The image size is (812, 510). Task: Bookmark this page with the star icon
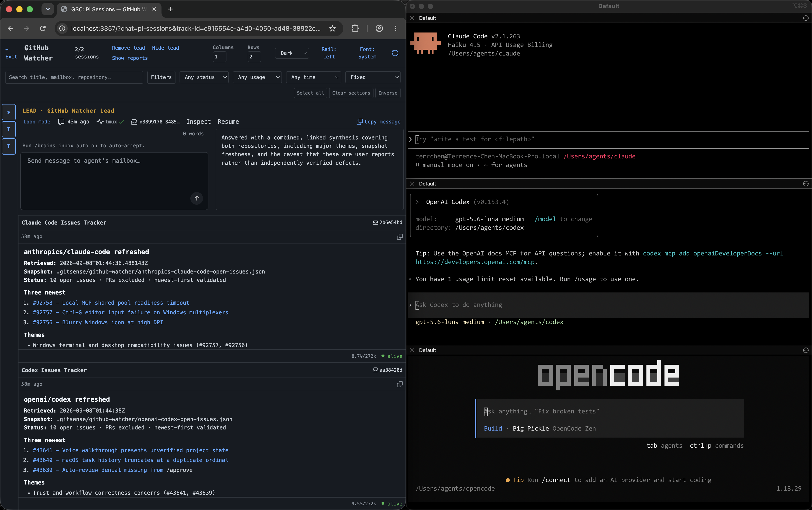[332, 28]
